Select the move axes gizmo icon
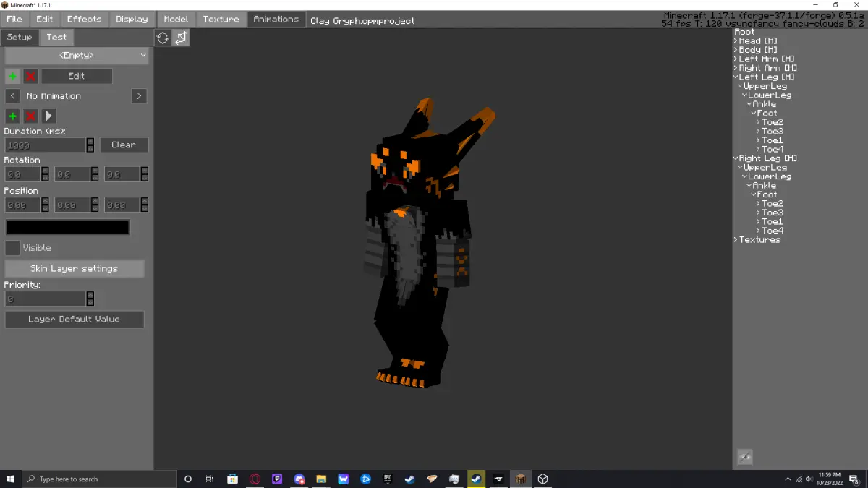This screenshot has width=868, height=488. coord(181,38)
